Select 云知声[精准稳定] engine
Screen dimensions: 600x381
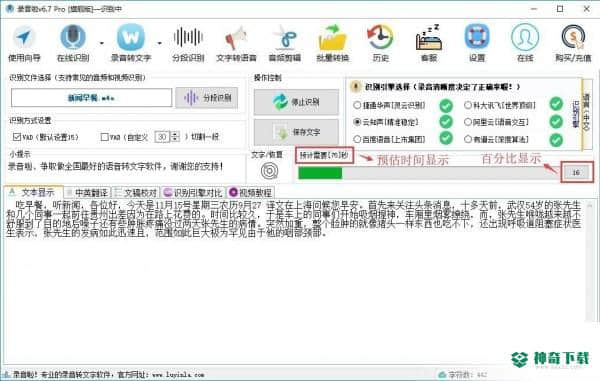pyautogui.click(x=357, y=122)
